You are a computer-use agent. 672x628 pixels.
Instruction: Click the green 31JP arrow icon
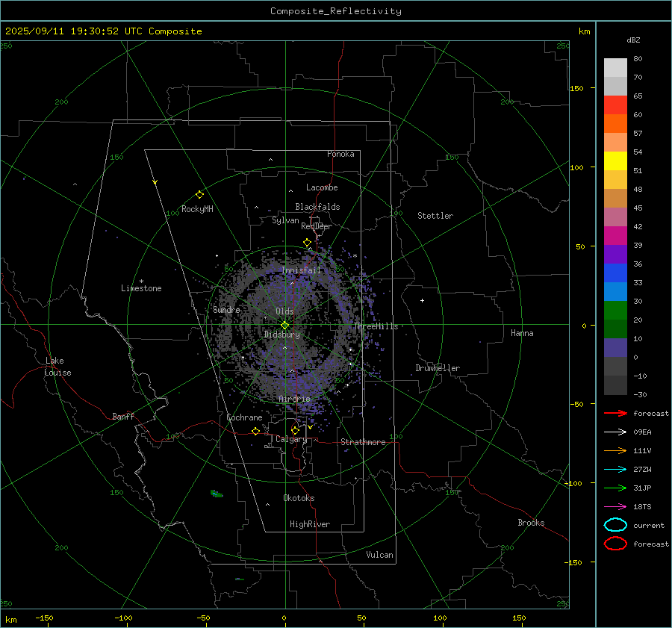[x=615, y=488]
